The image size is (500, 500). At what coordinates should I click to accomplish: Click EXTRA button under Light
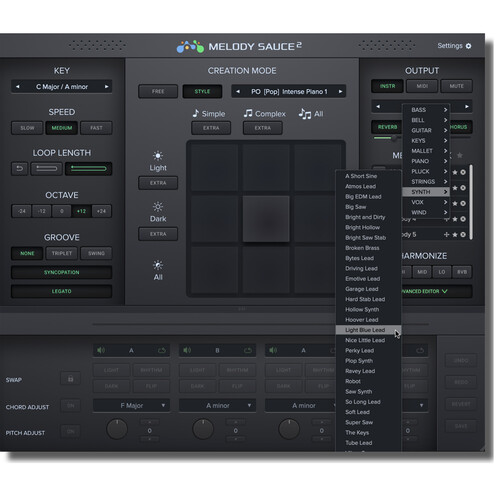(158, 183)
